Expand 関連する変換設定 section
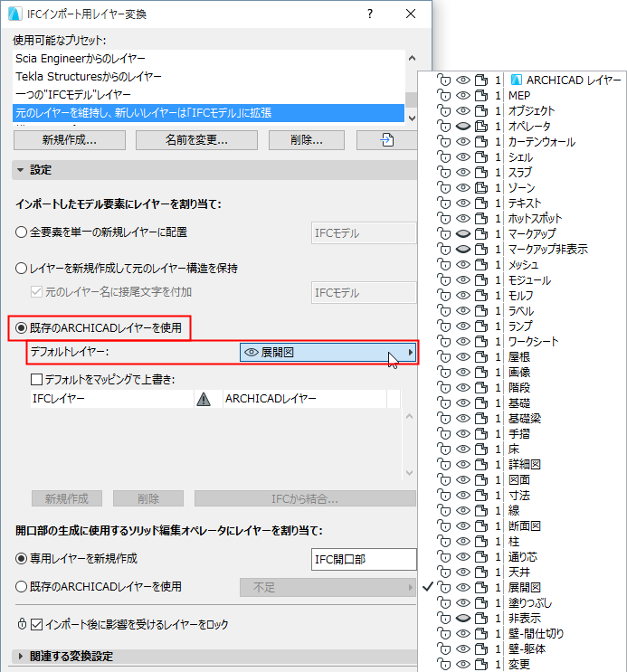The image size is (627, 672). pyautogui.click(x=20, y=656)
